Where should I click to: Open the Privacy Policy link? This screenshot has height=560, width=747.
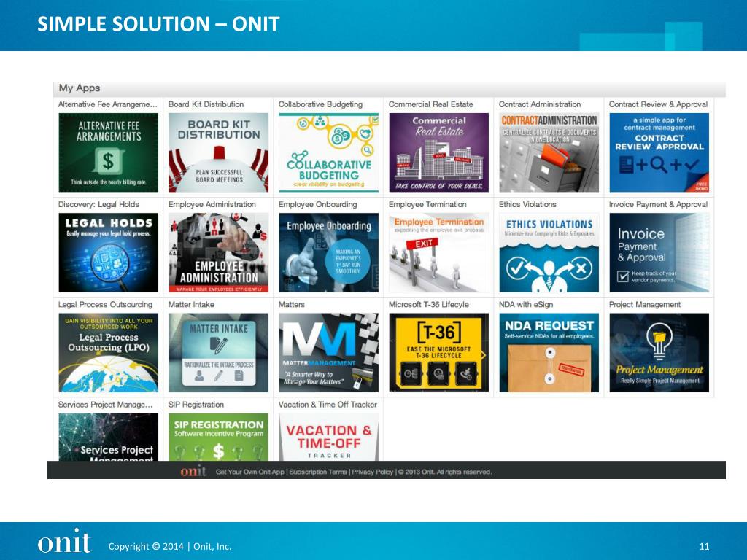pyautogui.click(x=373, y=472)
